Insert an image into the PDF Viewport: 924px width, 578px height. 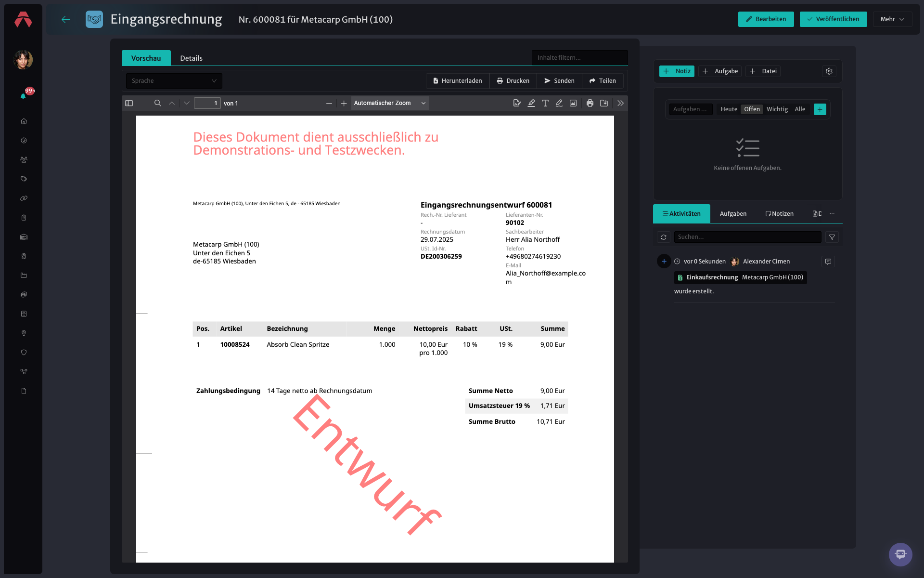click(573, 103)
